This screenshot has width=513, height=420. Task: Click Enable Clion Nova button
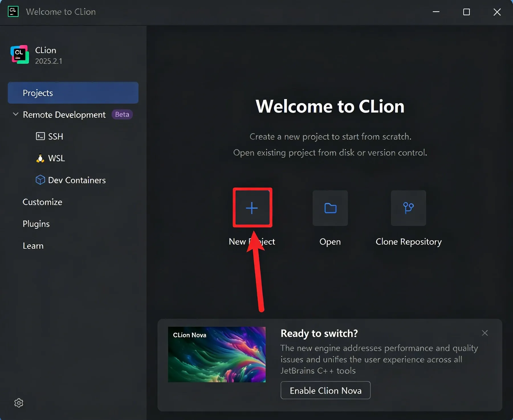325,390
